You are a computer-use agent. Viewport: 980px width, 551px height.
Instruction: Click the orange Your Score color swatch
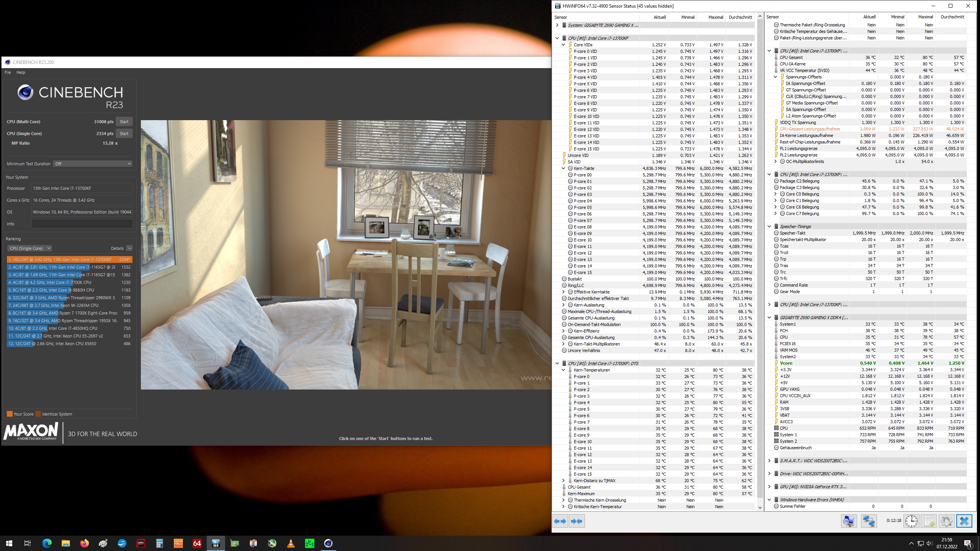[10, 414]
